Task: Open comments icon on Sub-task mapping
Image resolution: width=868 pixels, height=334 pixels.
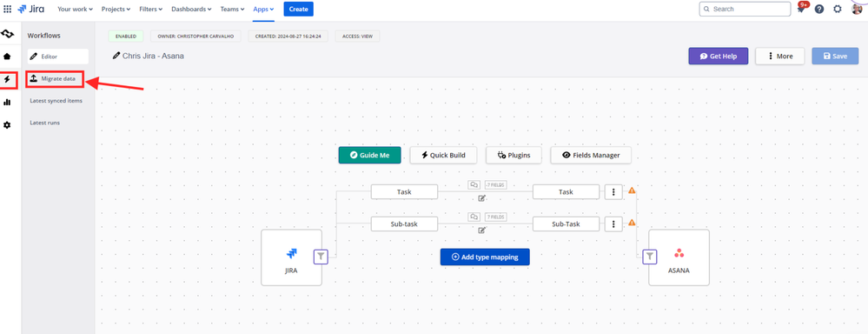Action: (x=474, y=217)
